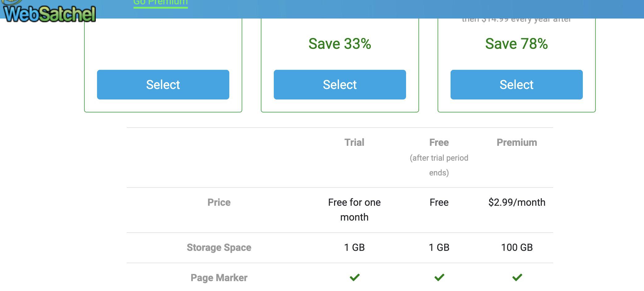The height and width of the screenshot is (291, 644).
Task: Click the Save 78% text
Action: [x=517, y=44]
